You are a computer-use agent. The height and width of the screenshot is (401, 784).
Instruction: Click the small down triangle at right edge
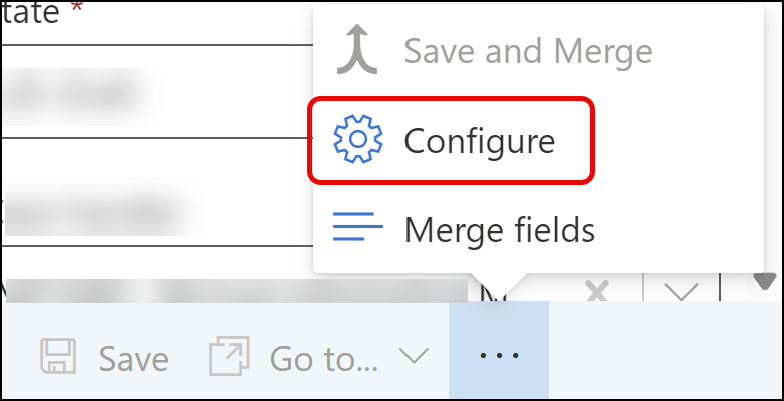click(765, 280)
